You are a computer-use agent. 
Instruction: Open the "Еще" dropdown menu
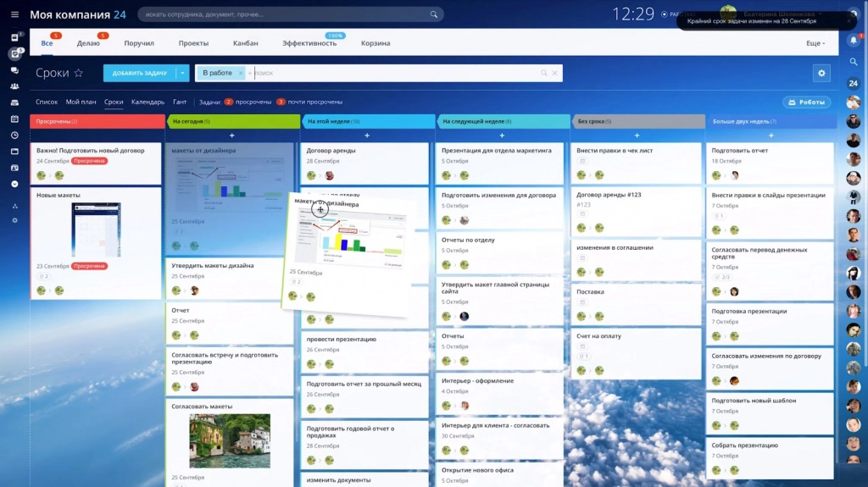[x=815, y=43]
